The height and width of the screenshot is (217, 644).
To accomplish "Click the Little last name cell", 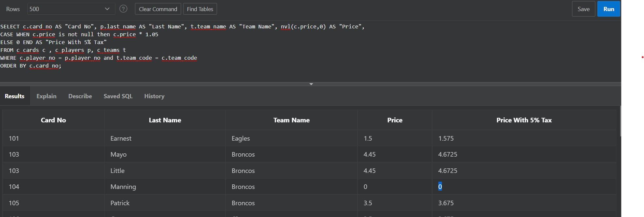I will [165, 170].
